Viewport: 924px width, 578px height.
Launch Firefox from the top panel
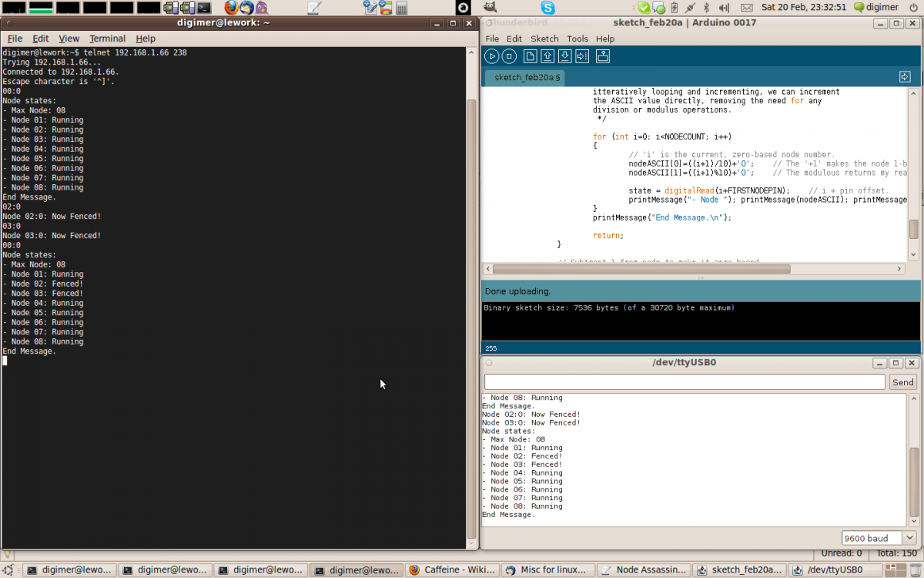(231, 8)
